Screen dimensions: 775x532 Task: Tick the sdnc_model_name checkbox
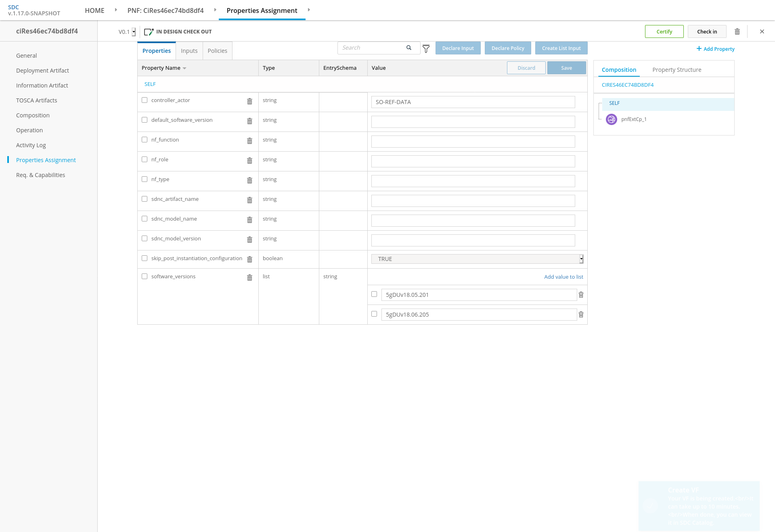click(x=145, y=219)
